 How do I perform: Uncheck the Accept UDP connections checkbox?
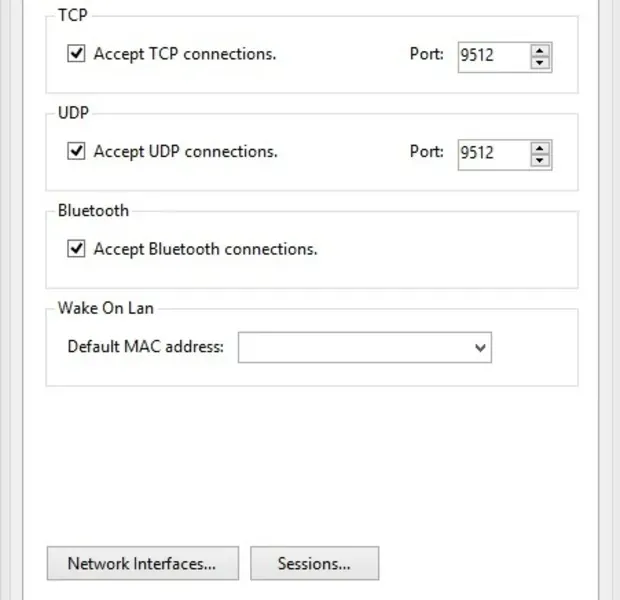coord(76,152)
